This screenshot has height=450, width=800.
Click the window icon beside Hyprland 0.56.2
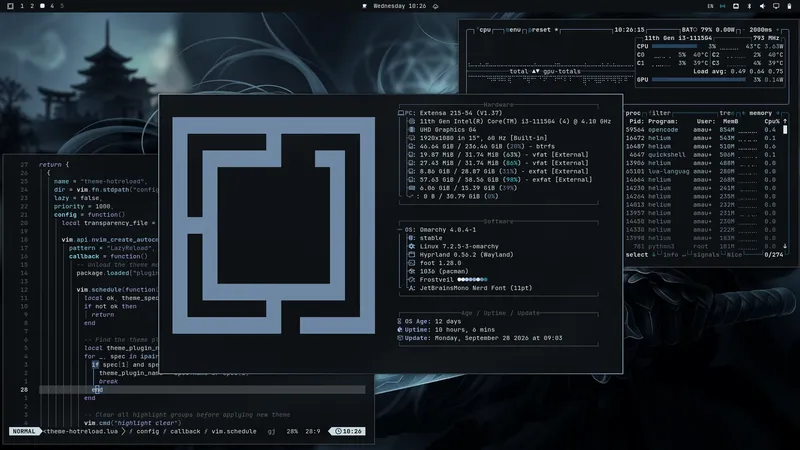point(412,255)
